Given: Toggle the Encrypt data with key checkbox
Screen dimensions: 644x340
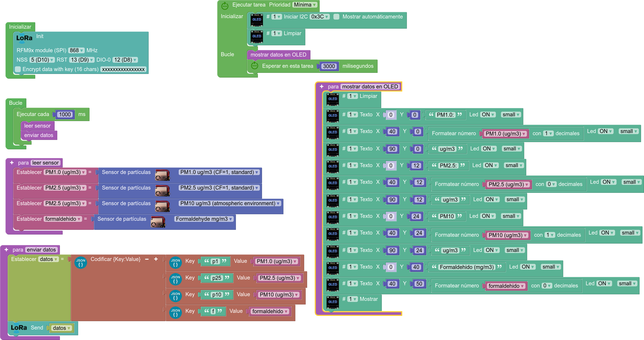Looking at the screenshot, I should [18, 69].
